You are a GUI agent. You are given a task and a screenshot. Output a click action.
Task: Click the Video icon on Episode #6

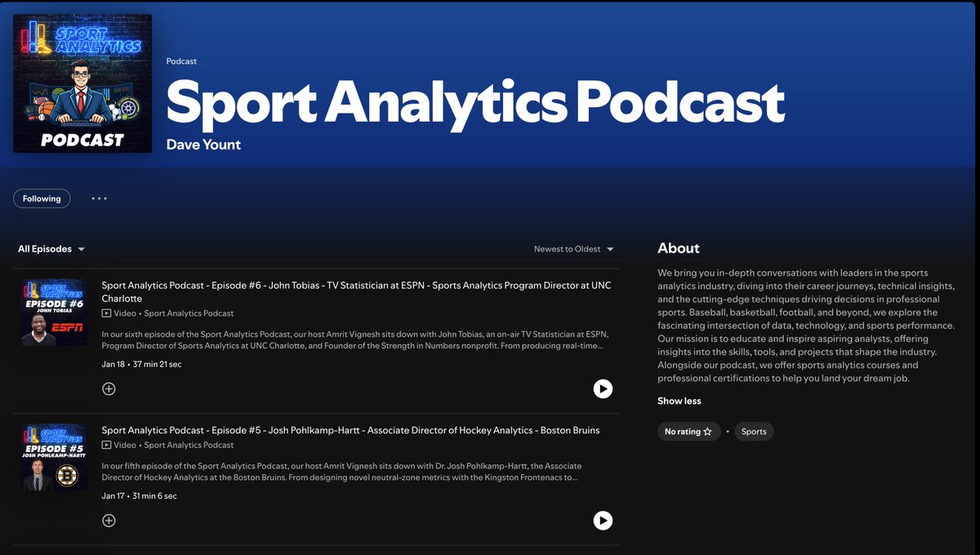106,313
